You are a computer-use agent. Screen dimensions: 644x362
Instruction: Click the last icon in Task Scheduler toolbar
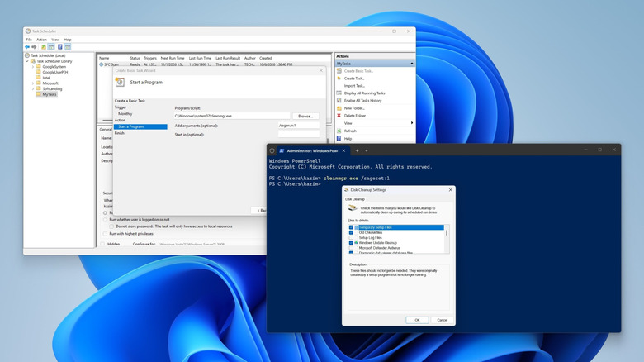point(68,47)
